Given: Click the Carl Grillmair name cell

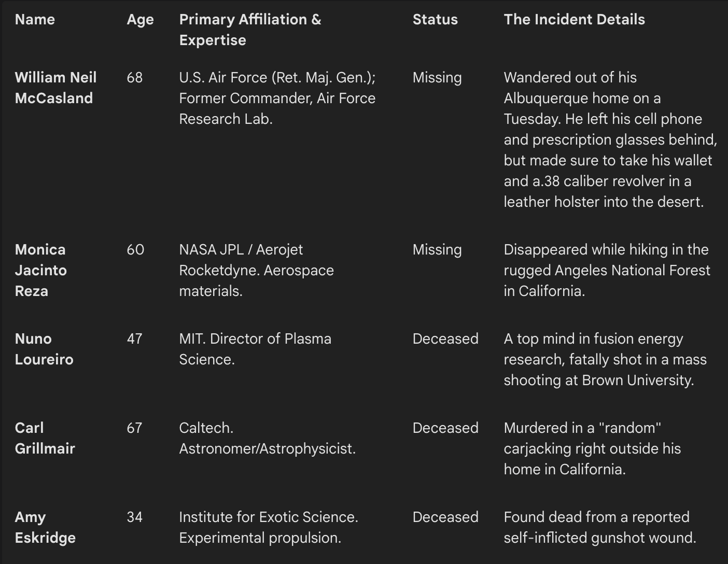Looking at the screenshot, I should [45, 438].
